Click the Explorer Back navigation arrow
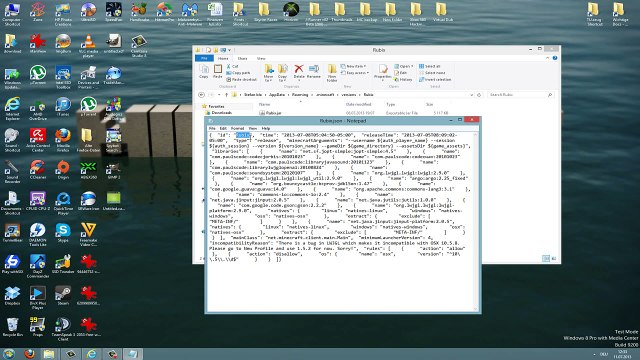The width and height of the screenshot is (640, 360). [201, 95]
